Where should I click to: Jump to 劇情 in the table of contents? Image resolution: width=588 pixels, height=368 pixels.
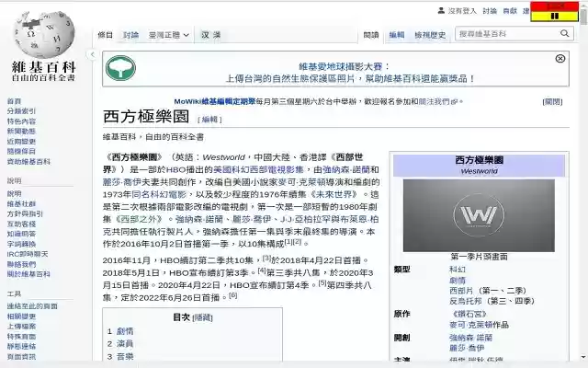[x=125, y=331]
